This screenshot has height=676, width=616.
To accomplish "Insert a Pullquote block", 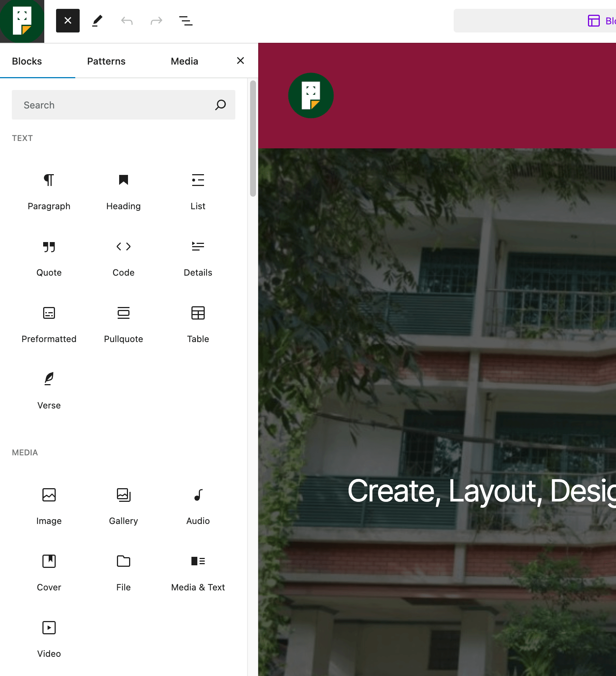I will tap(124, 325).
